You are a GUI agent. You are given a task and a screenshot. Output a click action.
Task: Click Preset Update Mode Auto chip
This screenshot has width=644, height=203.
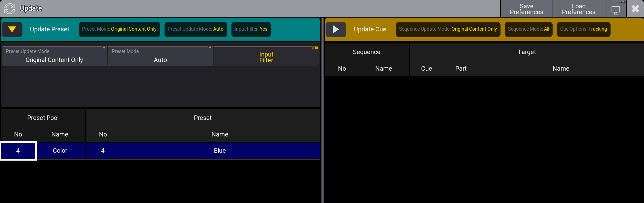pos(196,29)
